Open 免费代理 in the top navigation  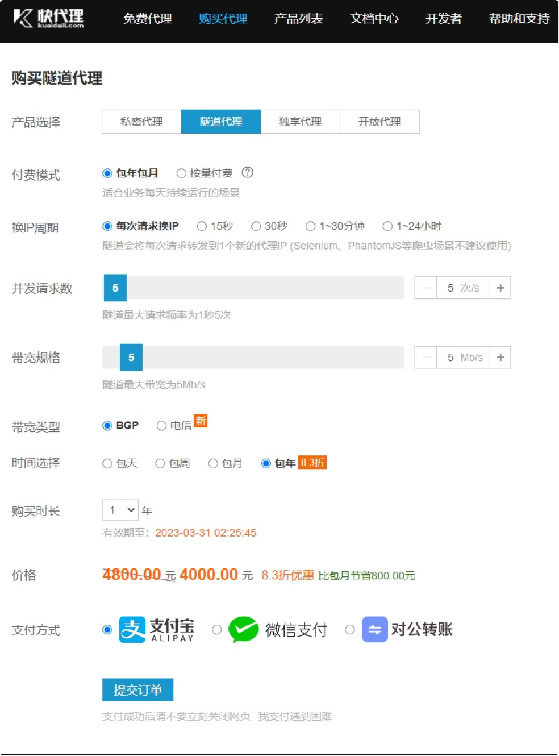coord(148,19)
